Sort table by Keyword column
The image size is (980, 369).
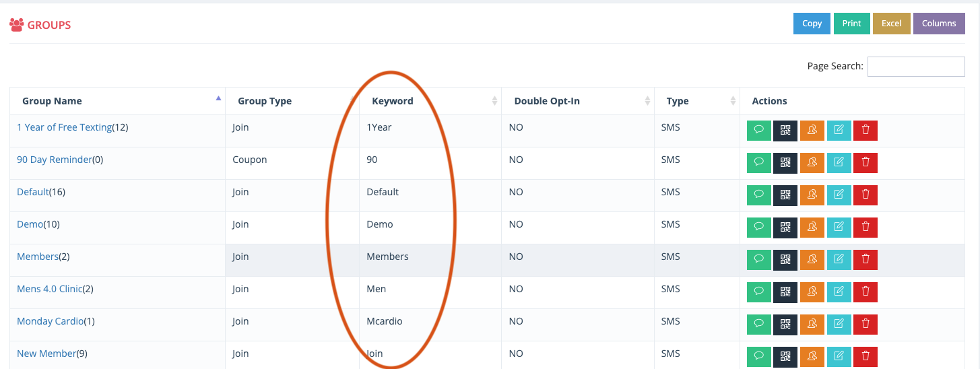click(430, 101)
